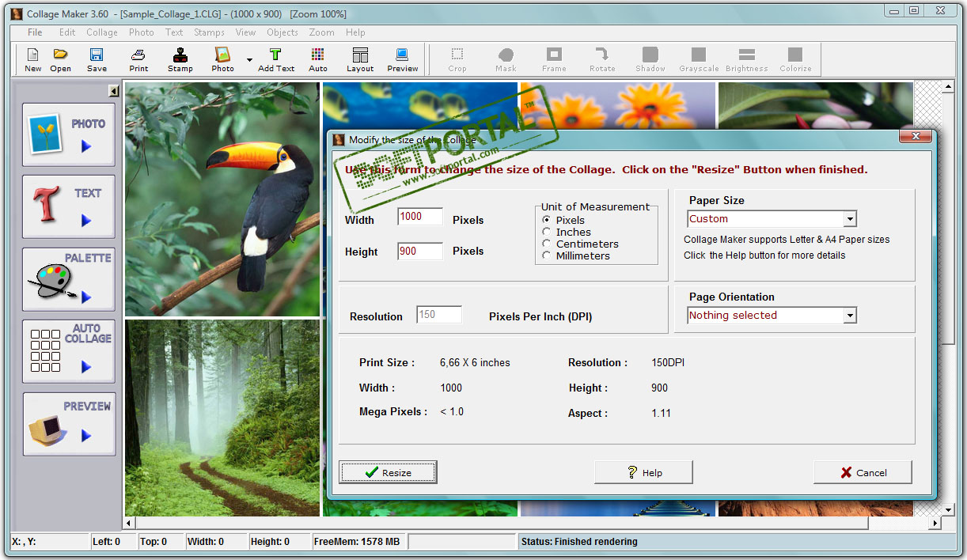Open the Zoom menu

click(x=322, y=32)
